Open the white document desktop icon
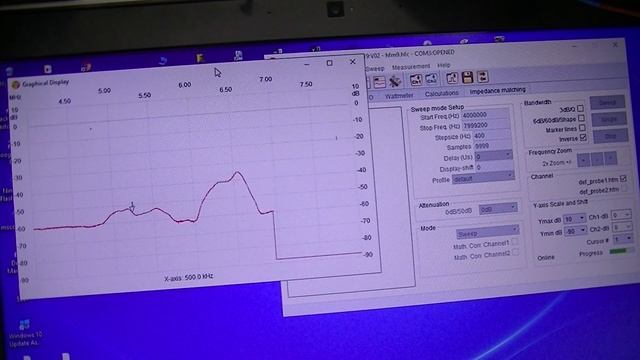 tap(48, 69)
